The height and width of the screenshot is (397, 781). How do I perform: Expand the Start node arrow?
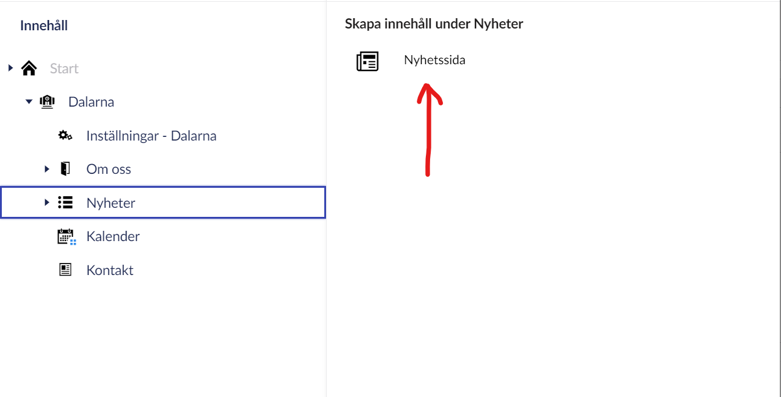click(10, 68)
